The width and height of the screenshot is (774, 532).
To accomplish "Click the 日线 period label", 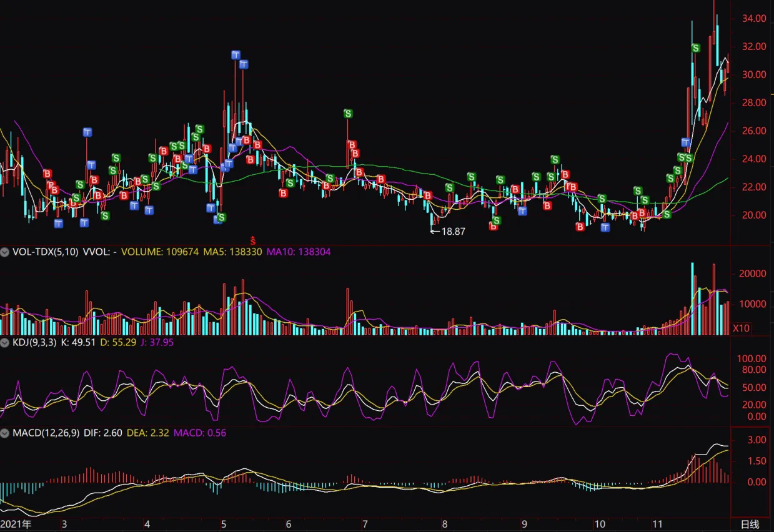I will pyautogui.click(x=749, y=524).
